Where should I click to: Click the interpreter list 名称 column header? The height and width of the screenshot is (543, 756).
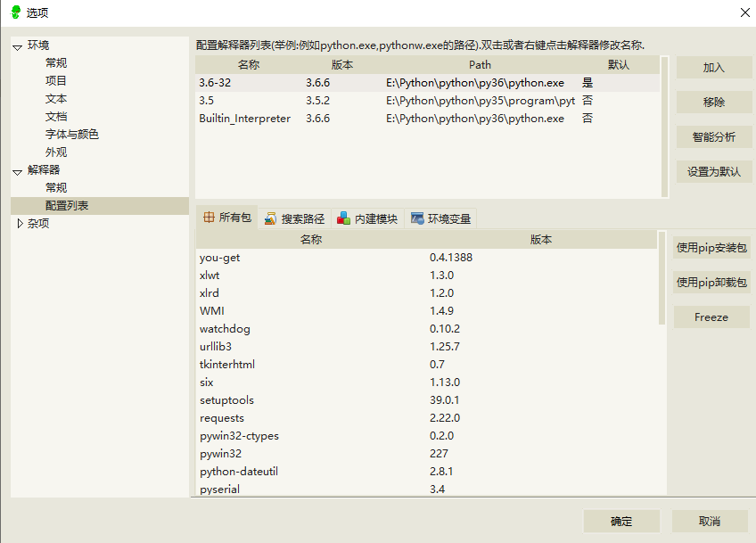click(249, 64)
